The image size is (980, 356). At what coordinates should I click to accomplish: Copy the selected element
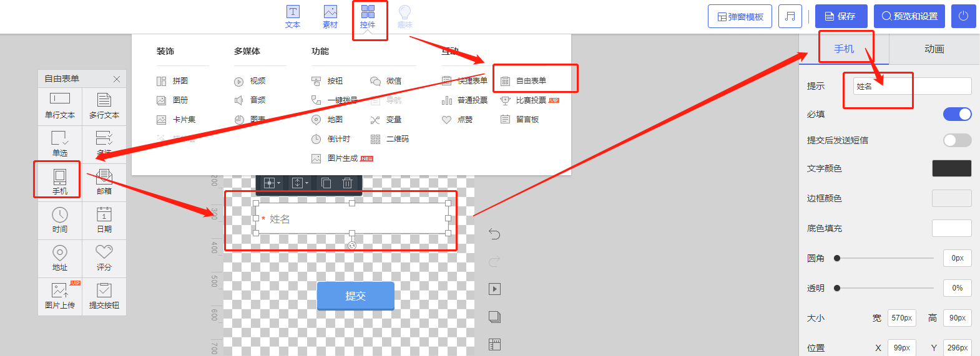pyautogui.click(x=326, y=183)
